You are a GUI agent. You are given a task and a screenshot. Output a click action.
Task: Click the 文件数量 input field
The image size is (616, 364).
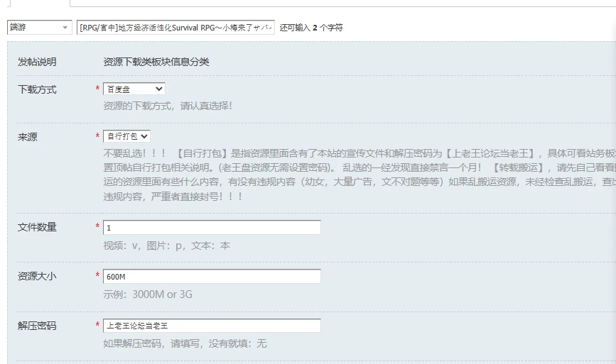[x=212, y=228]
